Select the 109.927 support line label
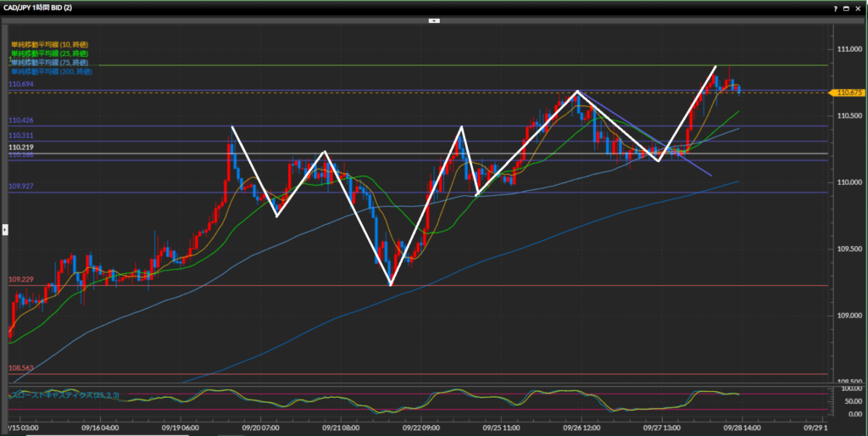Screen dimensions: 868x436 point(21,186)
